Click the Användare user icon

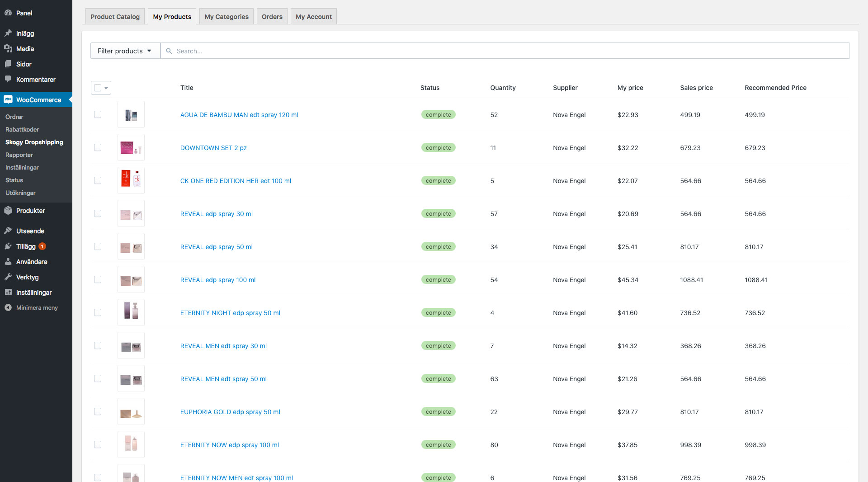(8, 261)
